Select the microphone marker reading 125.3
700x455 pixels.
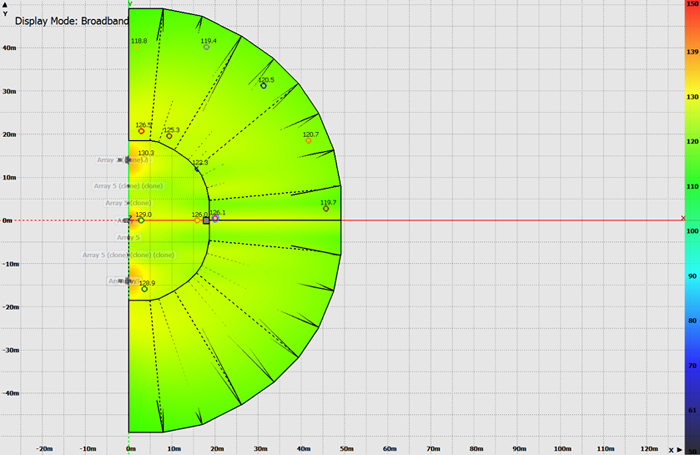(169, 136)
